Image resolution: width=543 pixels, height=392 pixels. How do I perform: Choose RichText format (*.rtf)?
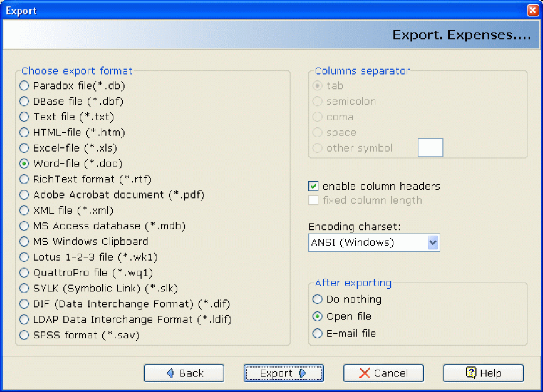(x=24, y=179)
